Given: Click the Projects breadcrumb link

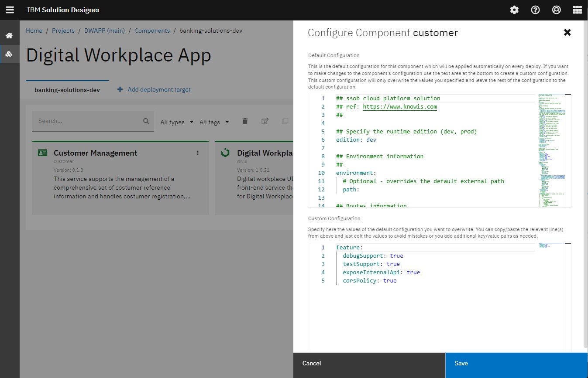Looking at the screenshot, I should [63, 31].
